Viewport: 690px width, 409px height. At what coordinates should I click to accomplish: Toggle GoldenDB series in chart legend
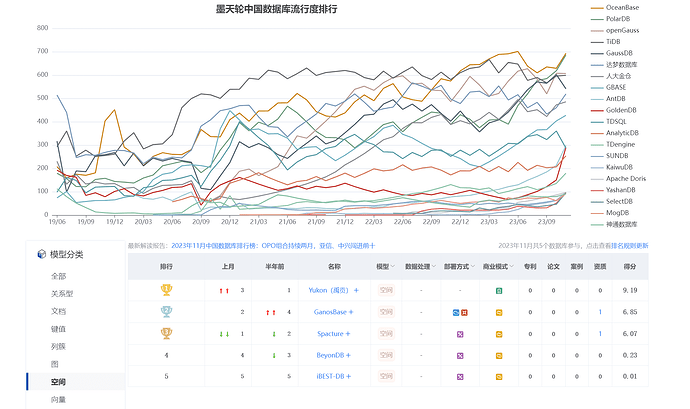tap(613, 110)
